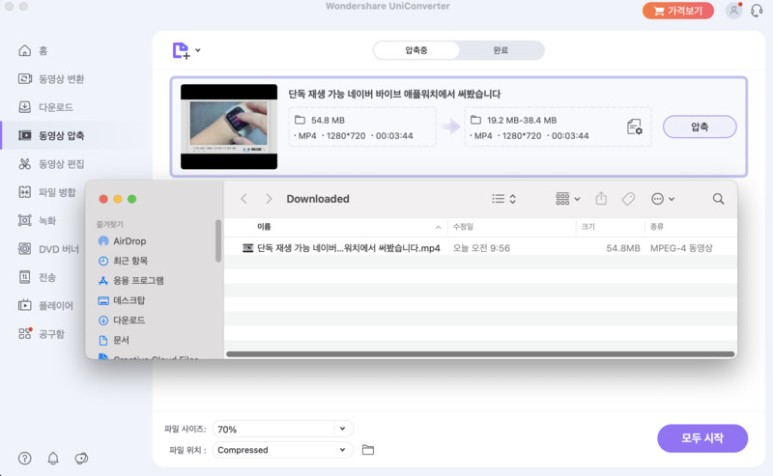The width and height of the screenshot is (773, 476).
Task: Open 전송 transfer section
Action: 37,277
